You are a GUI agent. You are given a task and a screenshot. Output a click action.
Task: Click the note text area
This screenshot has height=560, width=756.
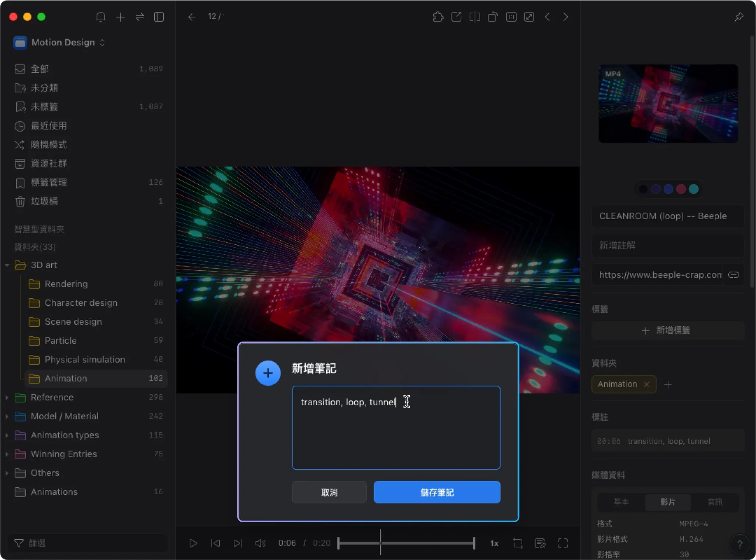(x=396, y=427)
